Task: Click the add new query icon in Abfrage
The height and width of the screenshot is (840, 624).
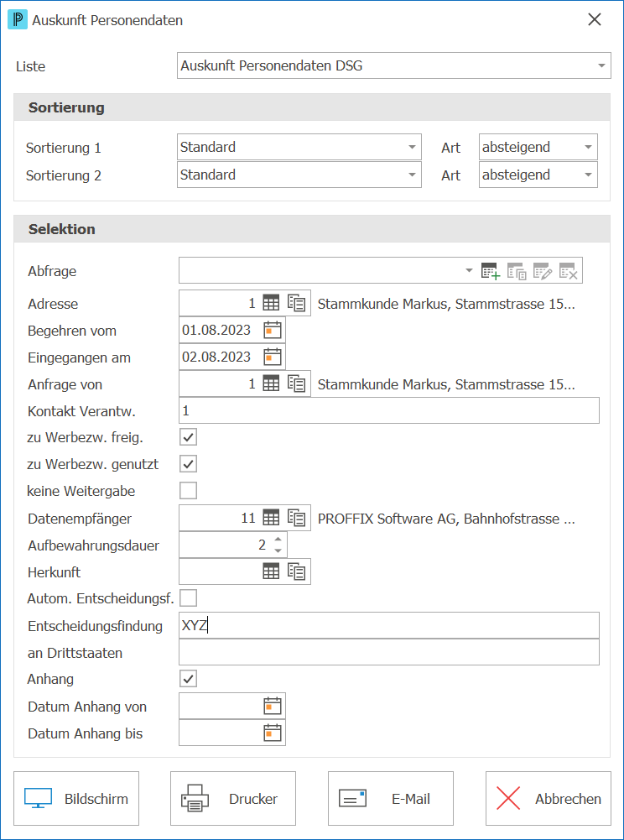Action: pyautogui.click(x=490, y=271)
